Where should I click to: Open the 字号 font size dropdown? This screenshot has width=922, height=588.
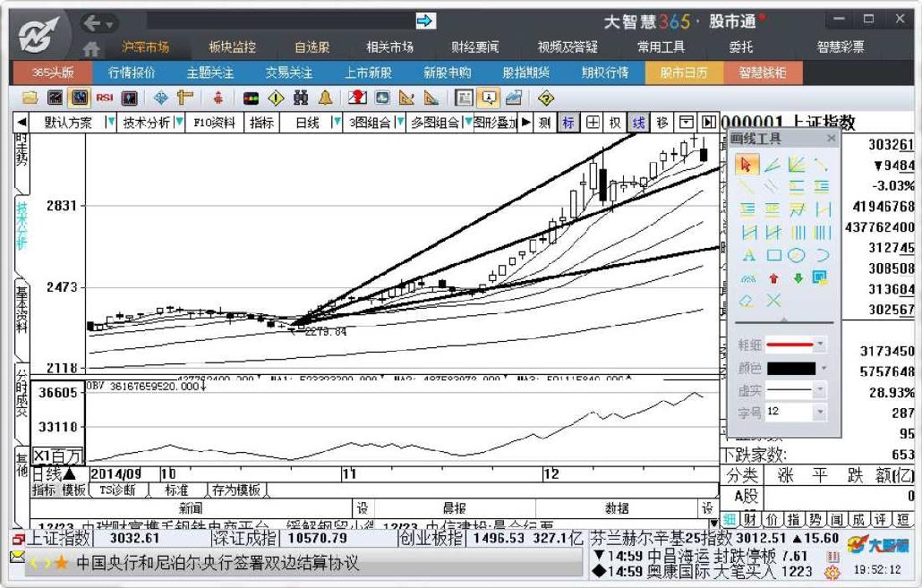[820, 413]
